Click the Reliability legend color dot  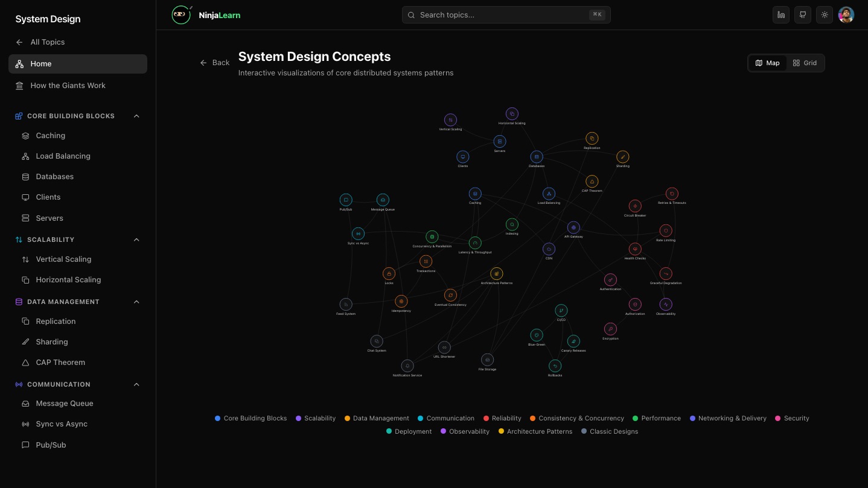tap(487, 418)
